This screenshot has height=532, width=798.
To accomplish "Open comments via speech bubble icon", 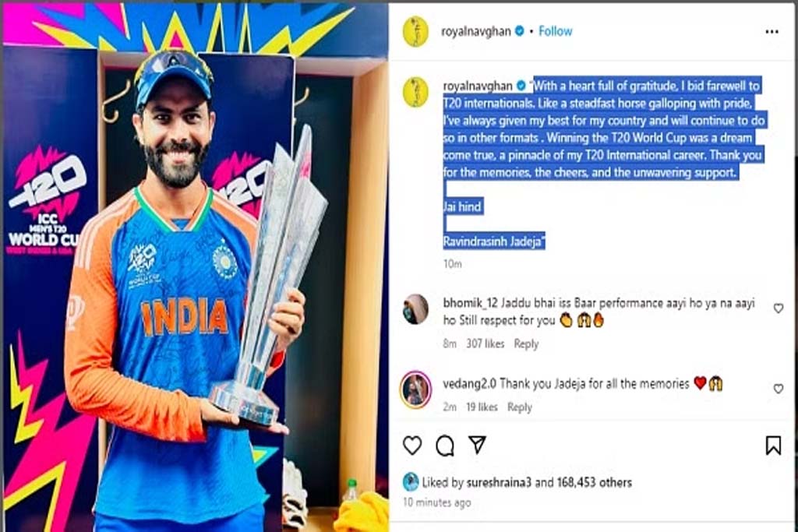I will 445,446.
